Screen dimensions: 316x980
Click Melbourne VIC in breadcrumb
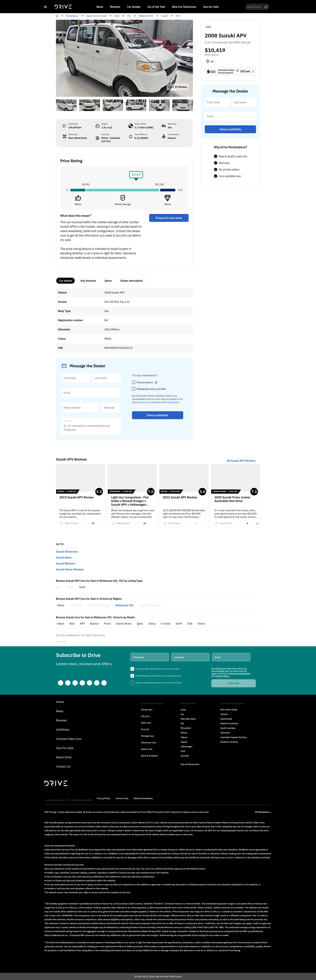pyautogui.click(x=146, y=16)
